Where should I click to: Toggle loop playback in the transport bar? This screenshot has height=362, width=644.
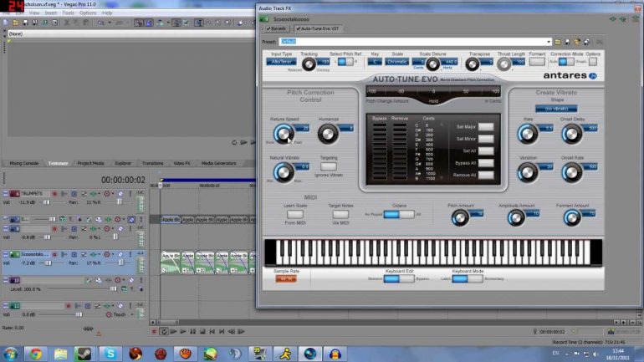[164, 331]
